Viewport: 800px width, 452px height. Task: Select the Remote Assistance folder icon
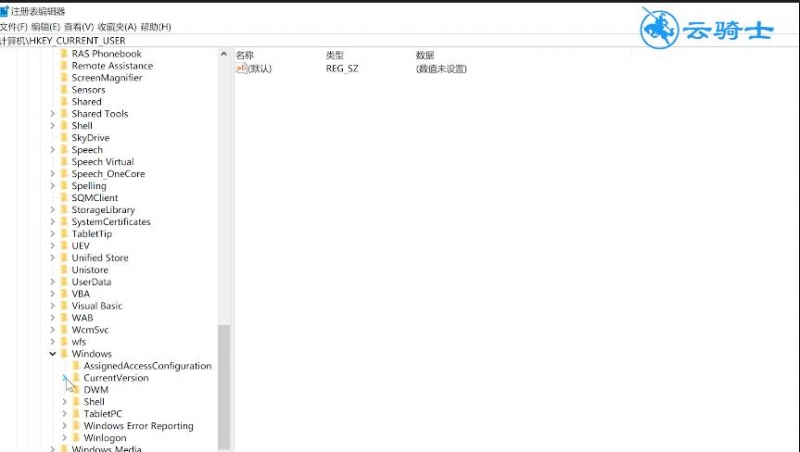[64, 66]
